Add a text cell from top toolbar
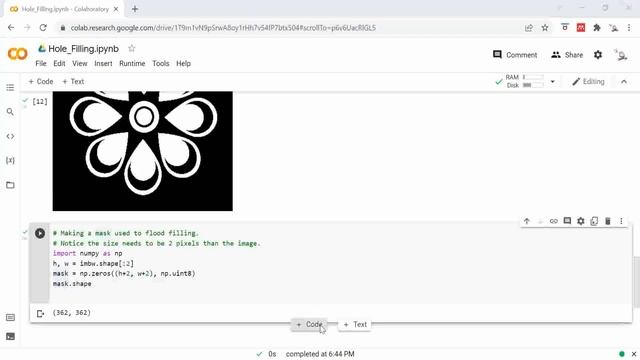 pos(73,81)
